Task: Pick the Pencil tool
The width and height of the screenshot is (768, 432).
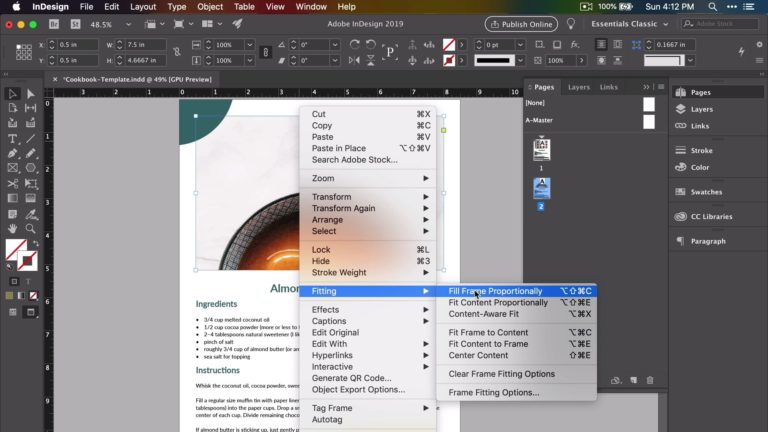Action: point(30,153)
